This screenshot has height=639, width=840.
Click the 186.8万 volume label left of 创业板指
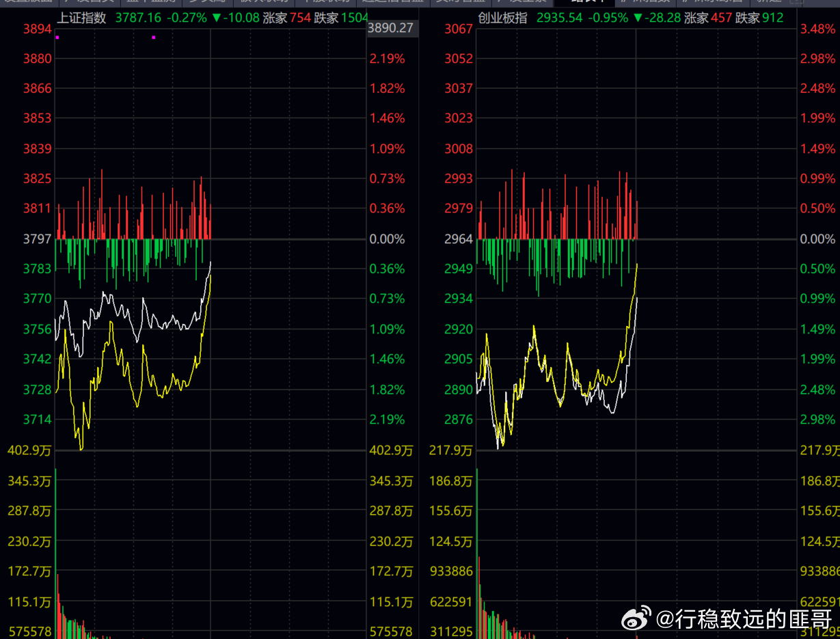point(451,481)
